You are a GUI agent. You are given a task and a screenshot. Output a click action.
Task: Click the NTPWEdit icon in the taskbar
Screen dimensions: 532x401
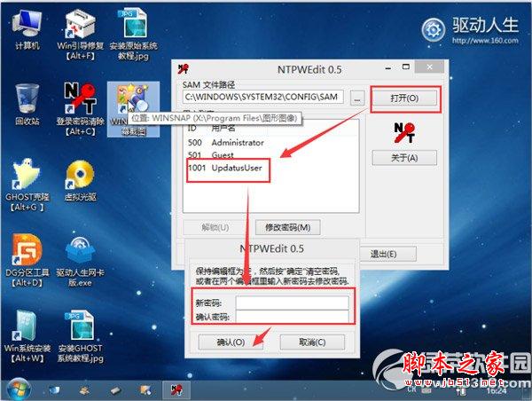[176, 389]
